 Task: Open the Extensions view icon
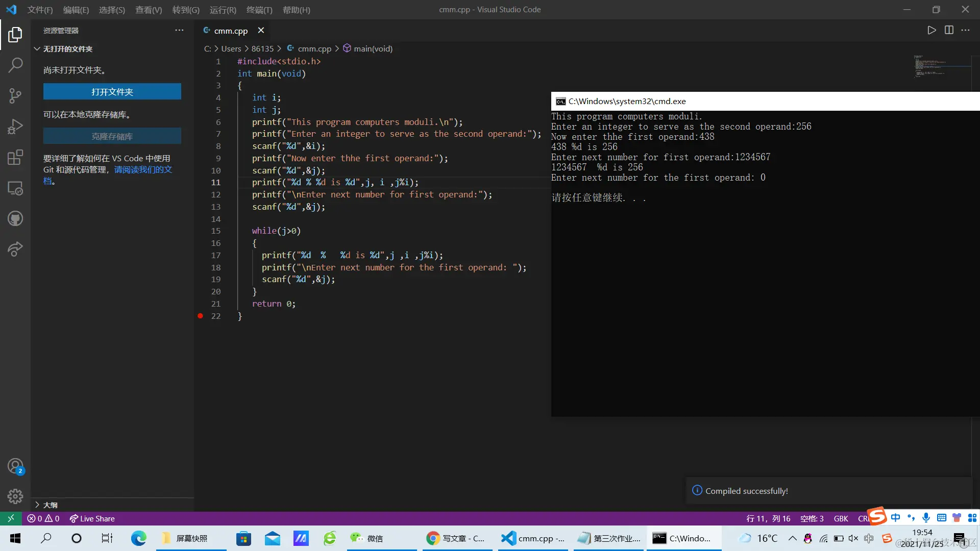point(15,157)
